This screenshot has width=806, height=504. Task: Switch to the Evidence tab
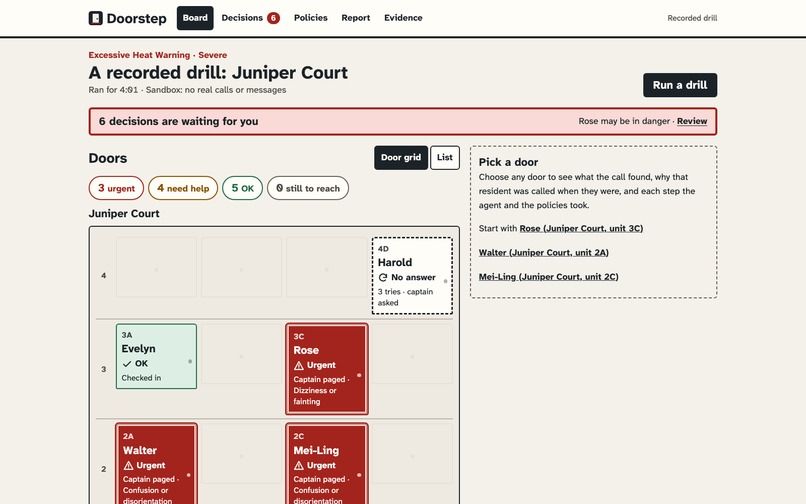[403, 18]
